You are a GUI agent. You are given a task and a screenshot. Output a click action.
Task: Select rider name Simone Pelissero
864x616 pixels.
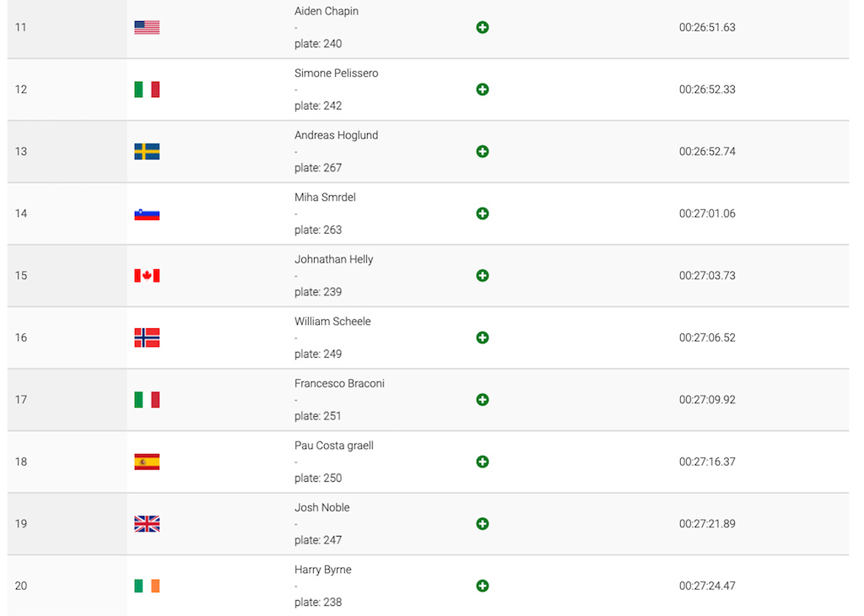[x=336, y=73]
